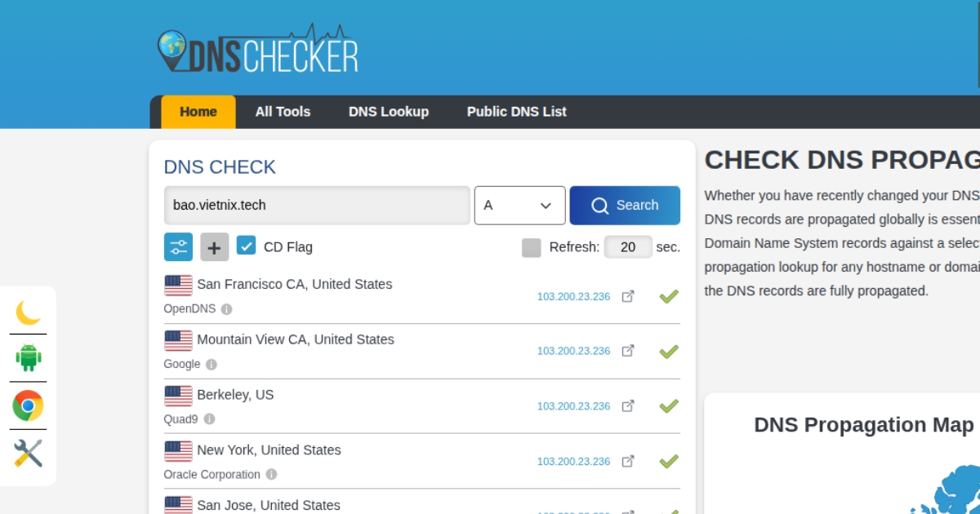
Task: Click the domain input field bao.vietnix.tech
Action: coord(317,206)
